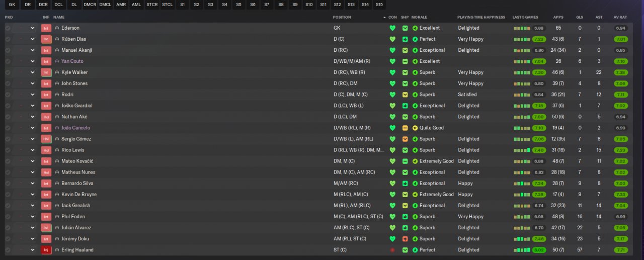Click Mateo Kovačić's sharpness icon
The image size is (644, 260).
pos(405,161)
